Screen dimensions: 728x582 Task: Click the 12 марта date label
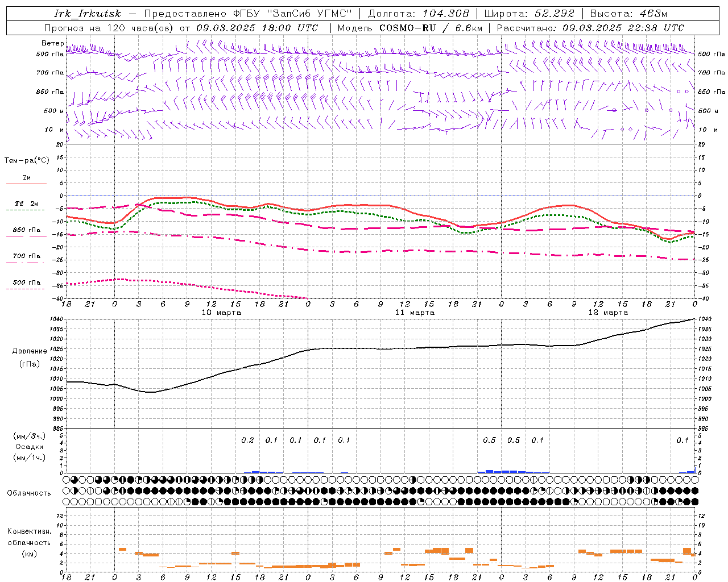coord(608,312)
